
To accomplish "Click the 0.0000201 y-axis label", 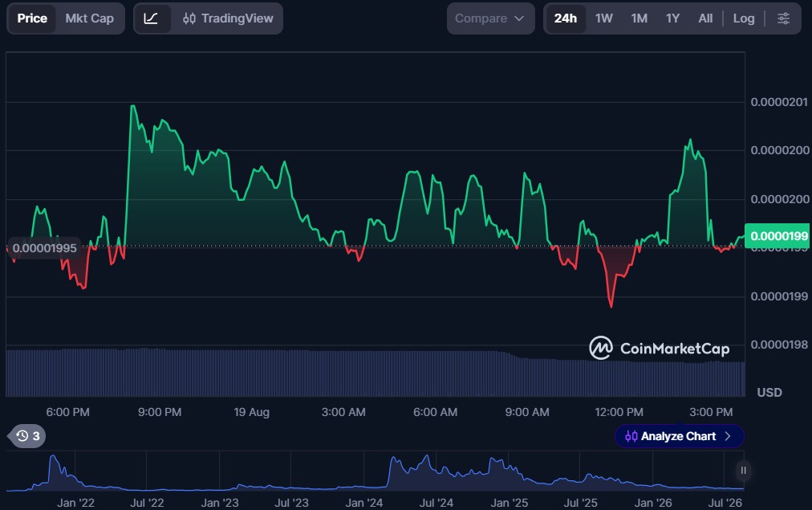I will [x=779, y=102].
